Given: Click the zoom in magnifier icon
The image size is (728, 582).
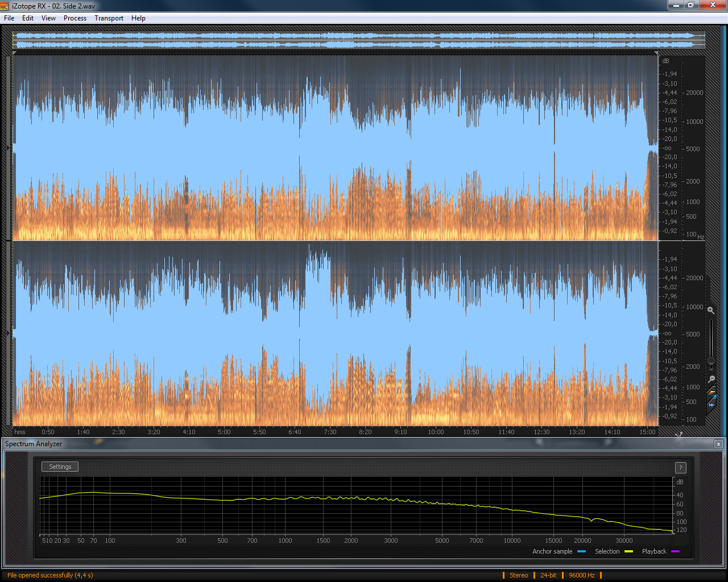Looking at the screenshot, I should click(x=710, y=310).
